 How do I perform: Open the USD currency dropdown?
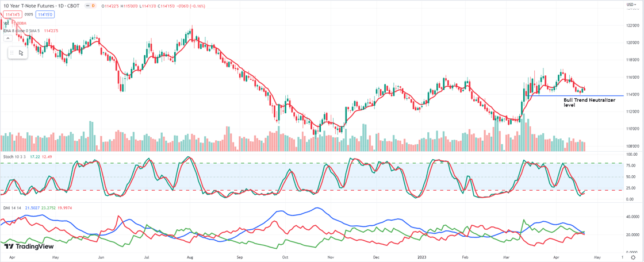coord(630,5)
